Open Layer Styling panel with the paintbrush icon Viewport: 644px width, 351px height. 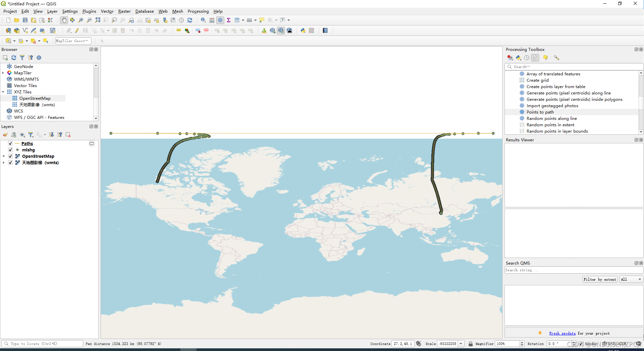[5, 135]
